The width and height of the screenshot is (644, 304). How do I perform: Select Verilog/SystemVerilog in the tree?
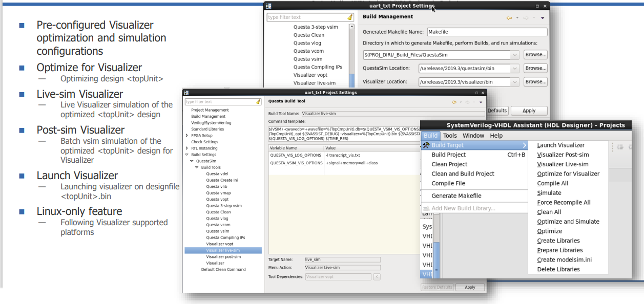tap(211, 123)
